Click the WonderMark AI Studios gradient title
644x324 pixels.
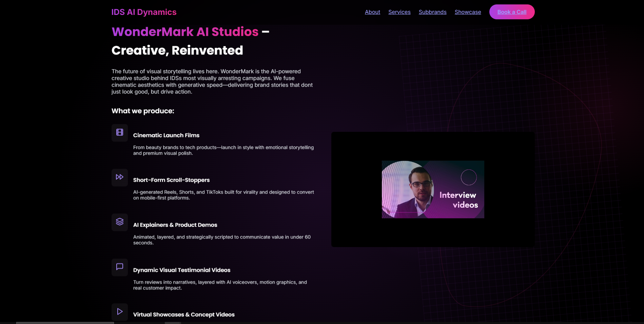(185, 32)
